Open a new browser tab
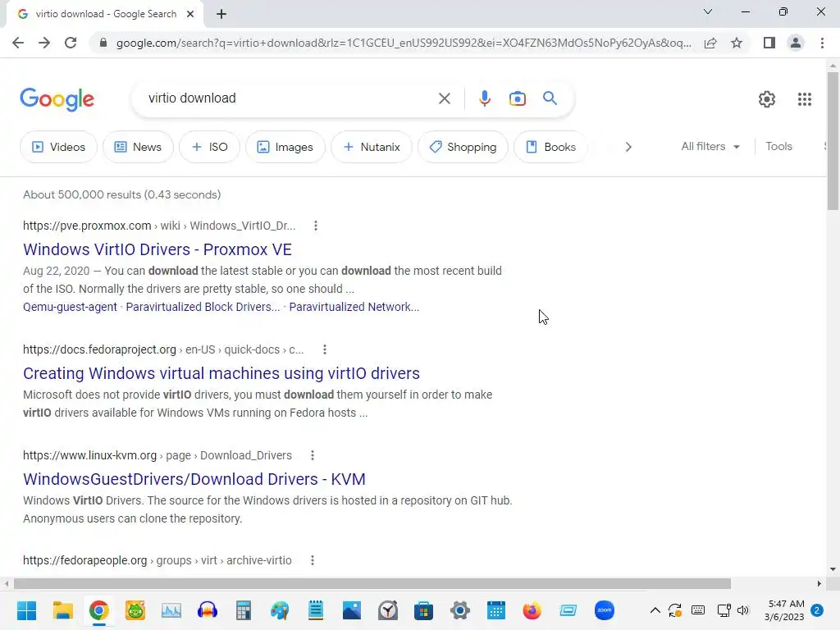Screen dimensions: 840x630 click(x=221, y=14)
